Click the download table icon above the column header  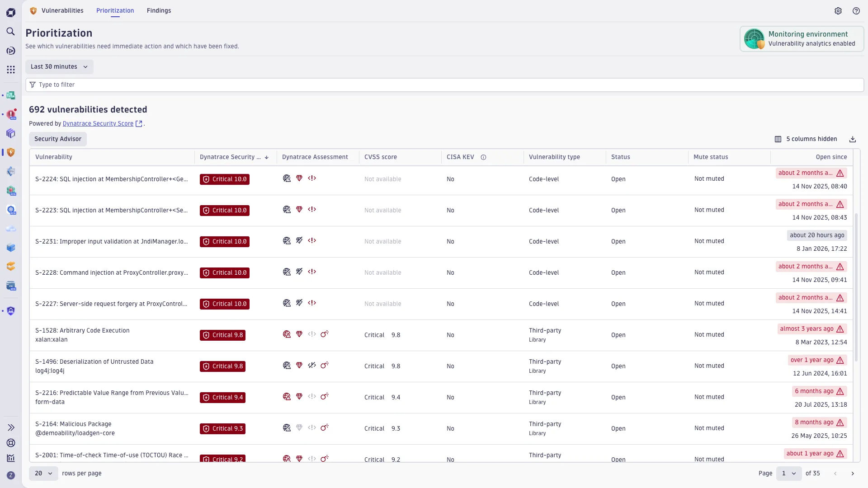853,139
